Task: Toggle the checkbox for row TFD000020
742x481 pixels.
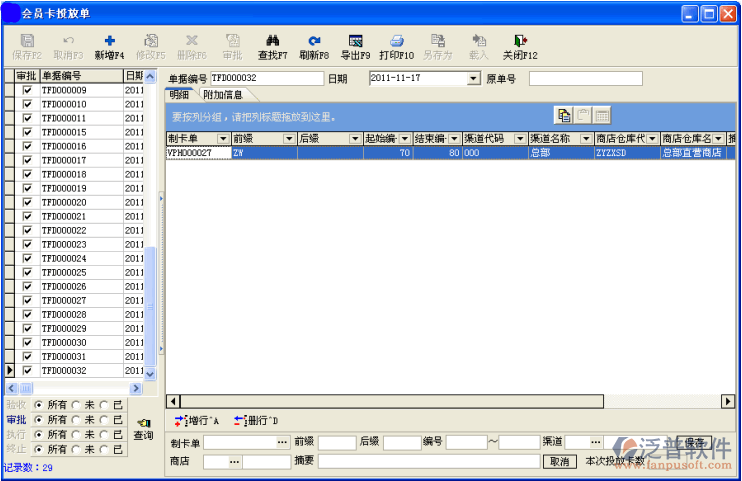Action: 28,202
